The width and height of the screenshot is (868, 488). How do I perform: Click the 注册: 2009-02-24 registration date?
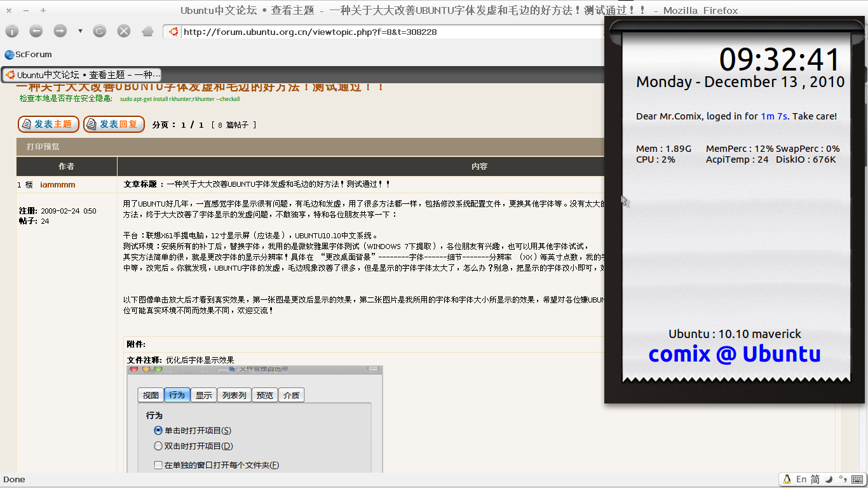point(57,211)
